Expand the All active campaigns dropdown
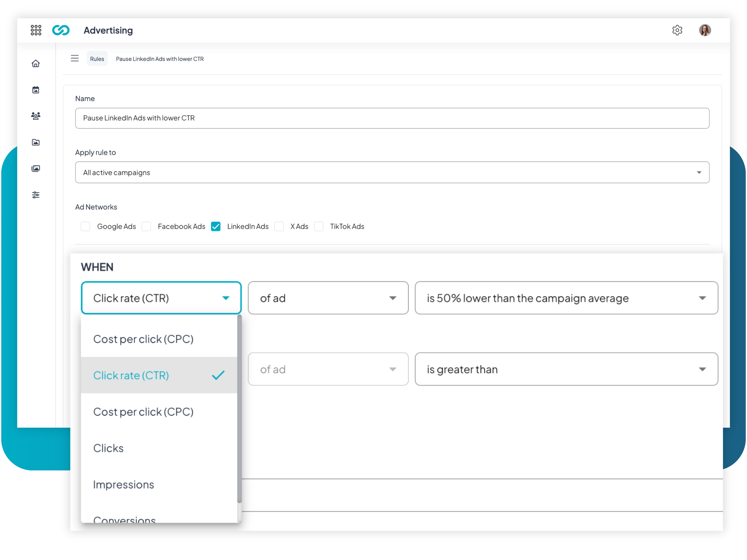Screen dimensions: 747x560 [x=392, y=172]
